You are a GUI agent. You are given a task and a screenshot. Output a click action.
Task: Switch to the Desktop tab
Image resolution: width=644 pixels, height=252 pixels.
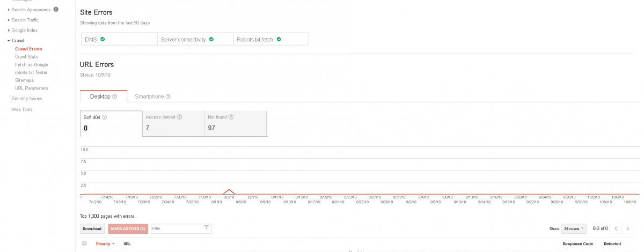(103, 97)
